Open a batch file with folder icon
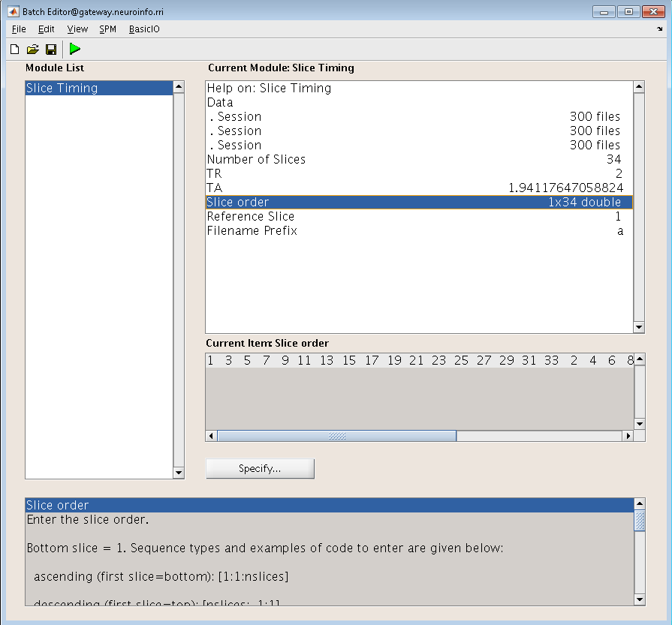Viewport: 672px width, 625px height. (x=32, y=50)
